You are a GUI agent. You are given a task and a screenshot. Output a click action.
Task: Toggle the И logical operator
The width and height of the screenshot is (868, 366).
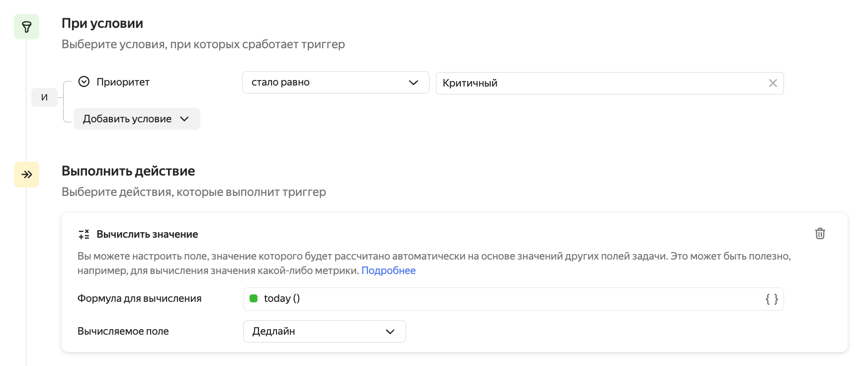[x=44, y=97]
